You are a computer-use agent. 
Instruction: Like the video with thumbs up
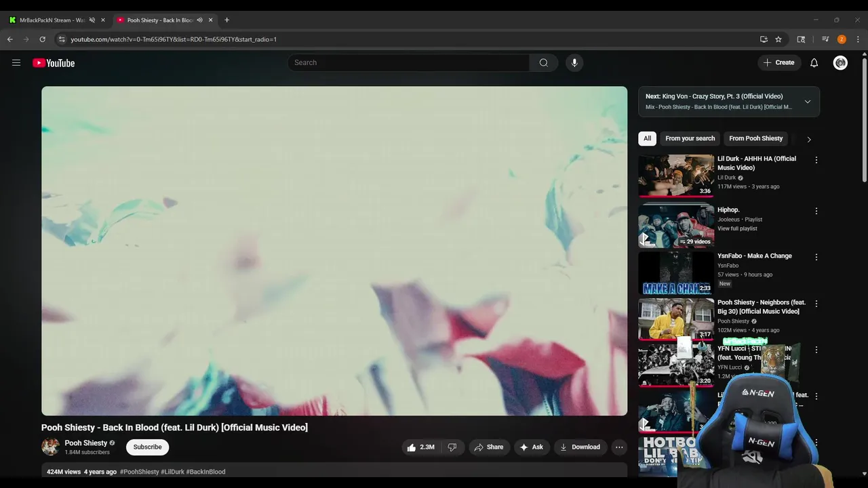[x=420, y=447]
